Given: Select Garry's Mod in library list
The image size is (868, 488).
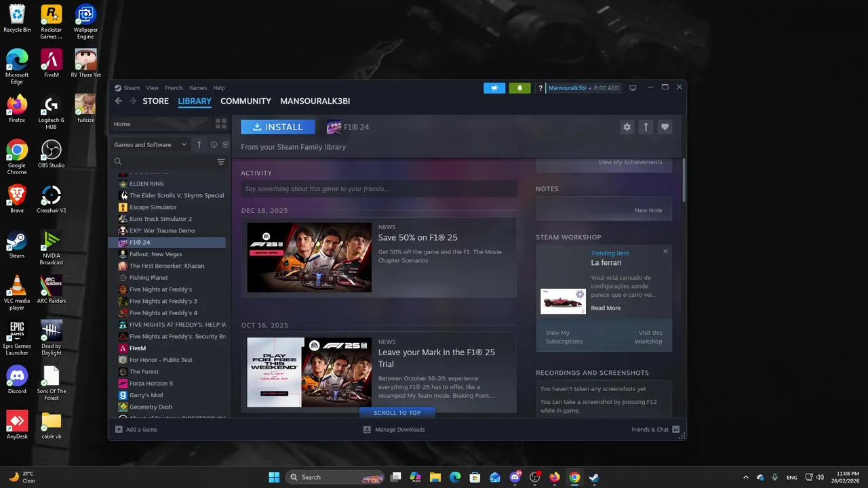Looking at the screenshot, I should [167, 395].
